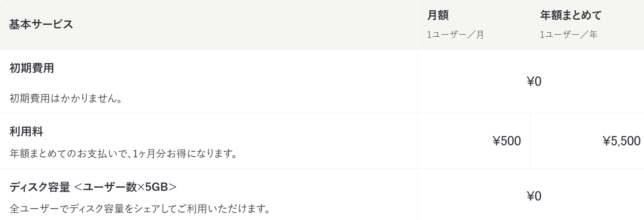The width and height of the screenshot is (644, 220).
Task: Click the 月額 column heading
Action: (438, 15)
